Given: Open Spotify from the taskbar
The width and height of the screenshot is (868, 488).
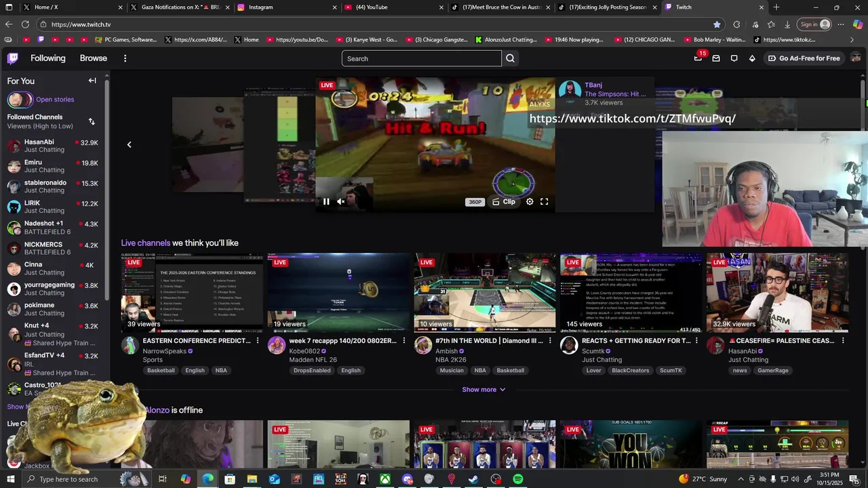Looking at the screenshot, I should pos(518,479).
